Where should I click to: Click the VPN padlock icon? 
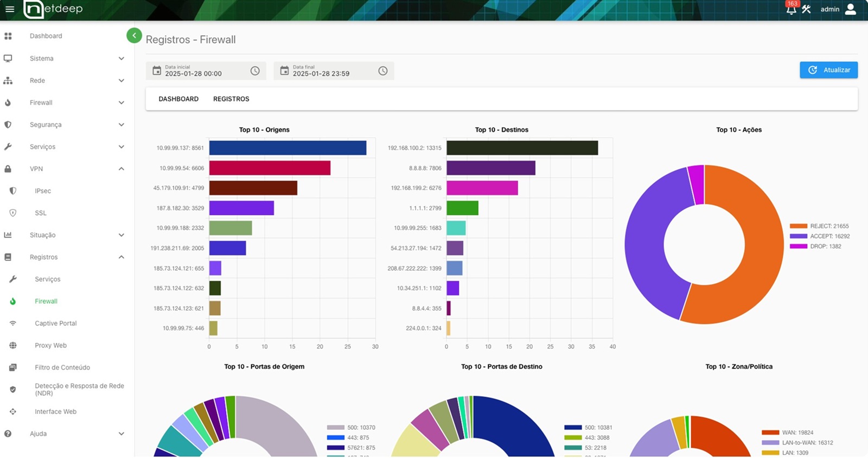[8, 169]
